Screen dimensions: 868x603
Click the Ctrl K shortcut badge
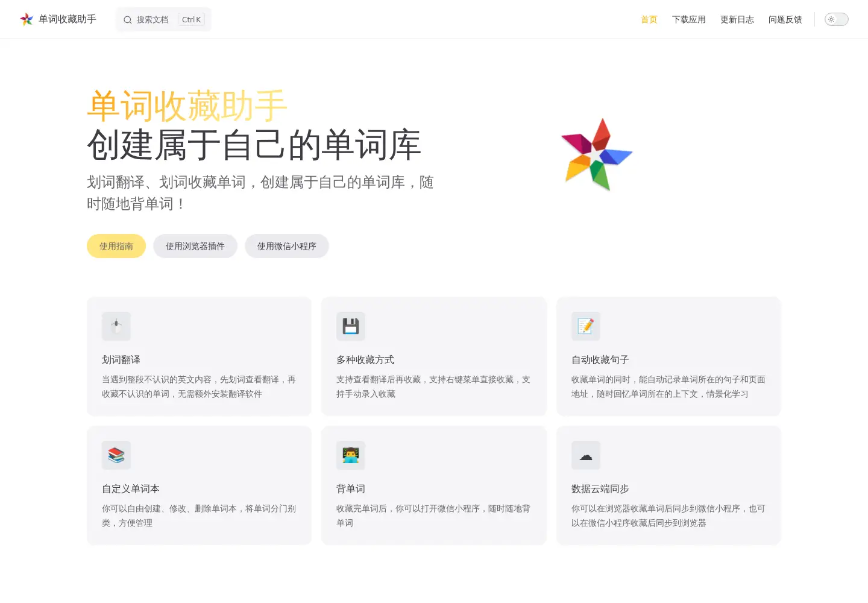[x=192, y=19]
